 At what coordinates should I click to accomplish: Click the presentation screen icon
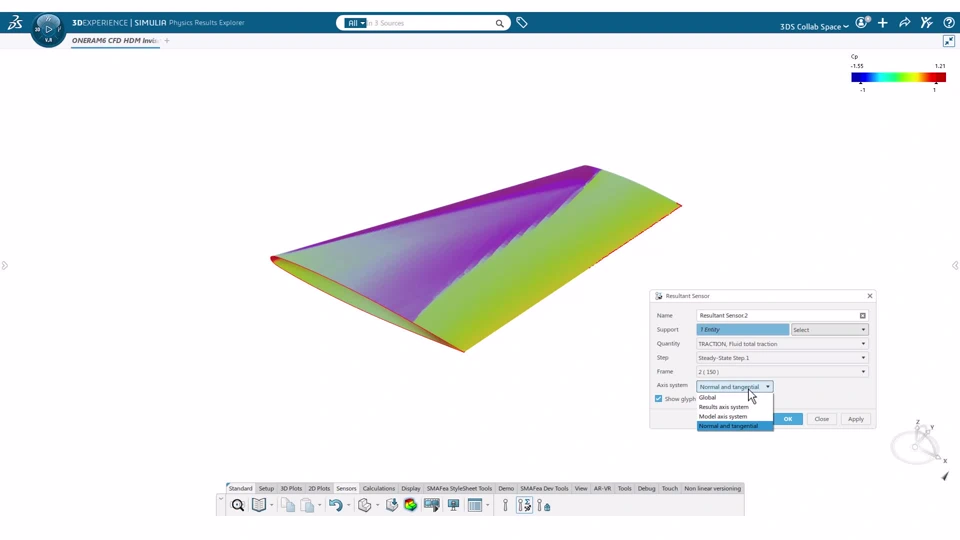(x=454, y=505)
